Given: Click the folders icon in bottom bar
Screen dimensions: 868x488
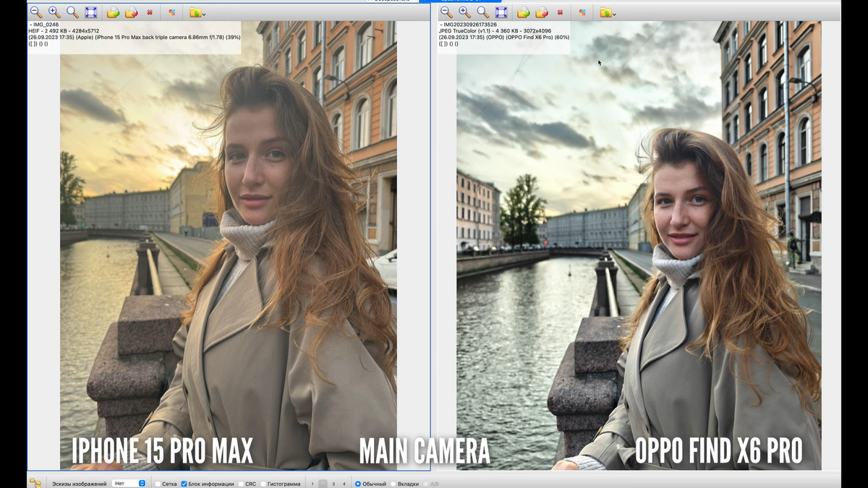Looking at the screenshot, I should click(x=35, y=483).
